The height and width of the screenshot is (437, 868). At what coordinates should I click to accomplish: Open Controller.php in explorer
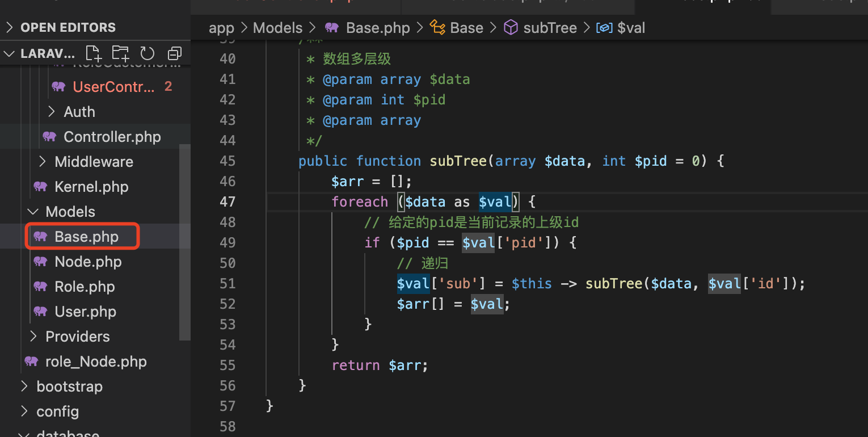point(112,137)
